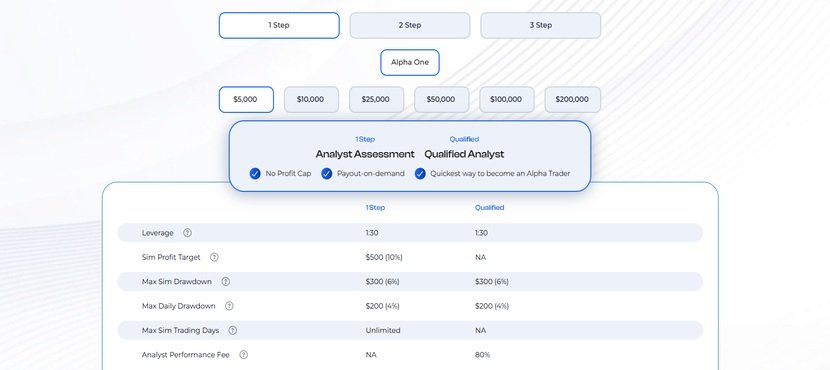Open the Sim Profit Target help icon

coord(214,257)
